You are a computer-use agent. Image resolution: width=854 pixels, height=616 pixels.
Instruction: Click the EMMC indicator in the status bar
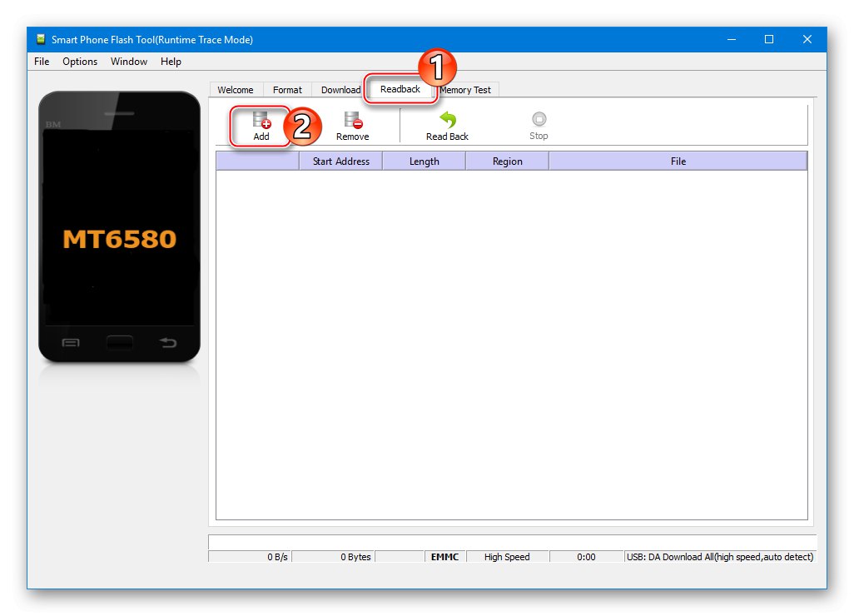444,557
